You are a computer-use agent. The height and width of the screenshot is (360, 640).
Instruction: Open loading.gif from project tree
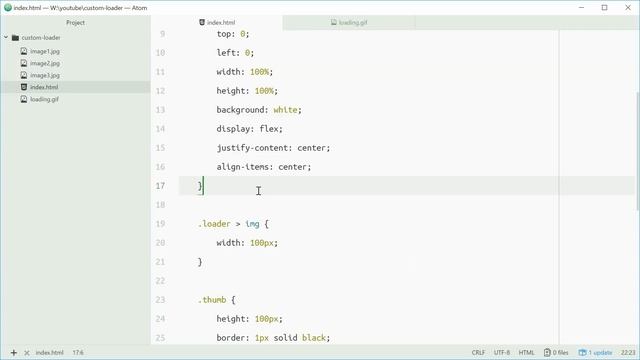click(x=44, y=99)
